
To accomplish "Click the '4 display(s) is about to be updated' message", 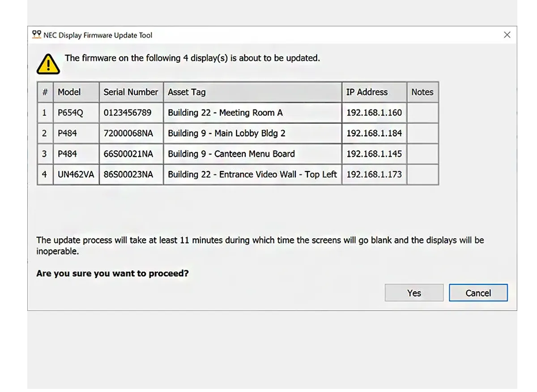I will point(192,58).
